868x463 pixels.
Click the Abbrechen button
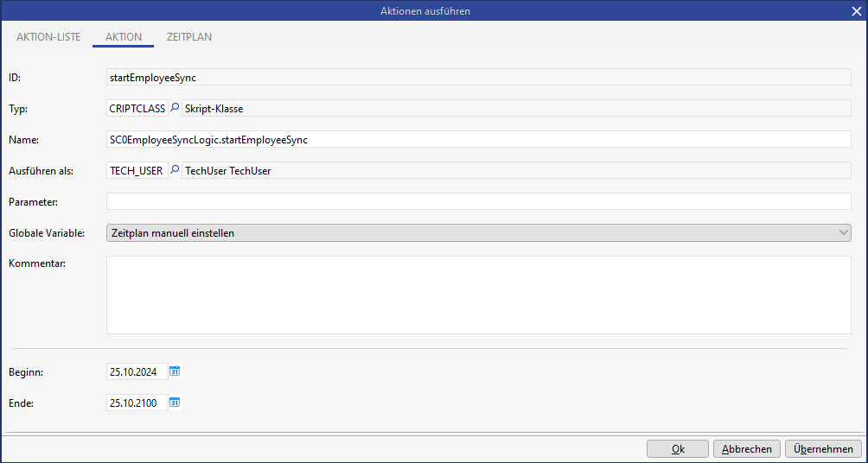click(747, 449)
